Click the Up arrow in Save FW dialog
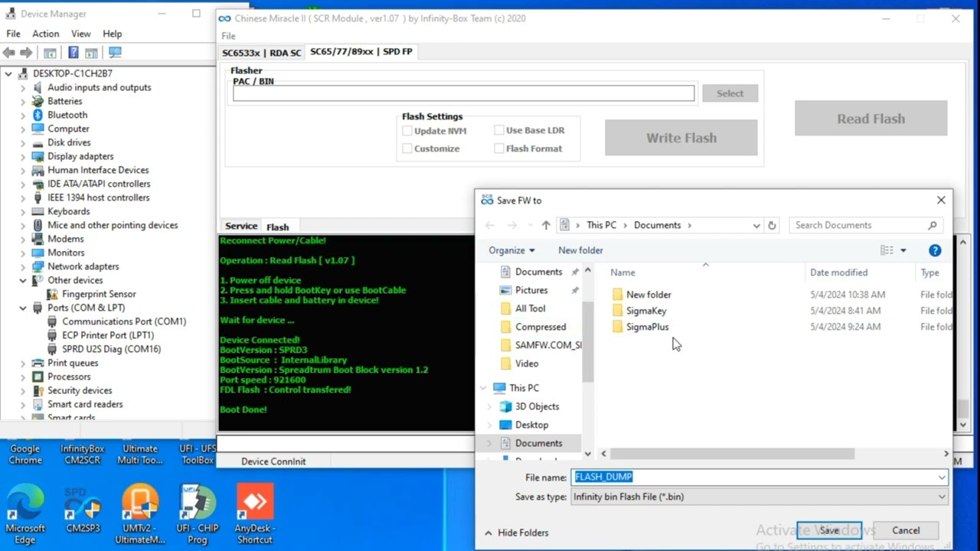 (x=546, y=226)
